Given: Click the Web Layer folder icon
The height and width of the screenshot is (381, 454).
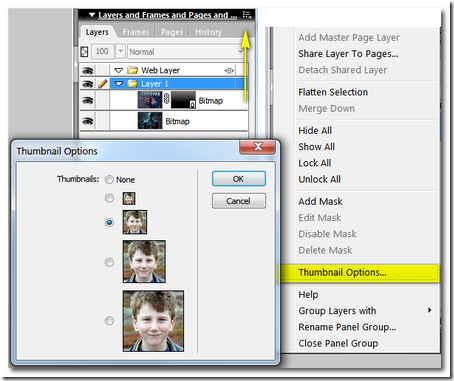Looking at the screenshot, I should (133, 70).
